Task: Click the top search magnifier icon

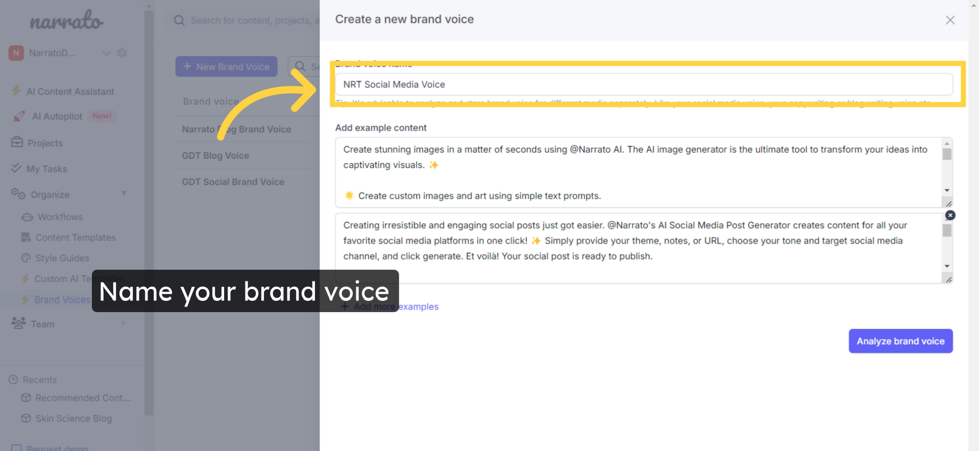Action: pyautogui.click(x=179, y=20)
